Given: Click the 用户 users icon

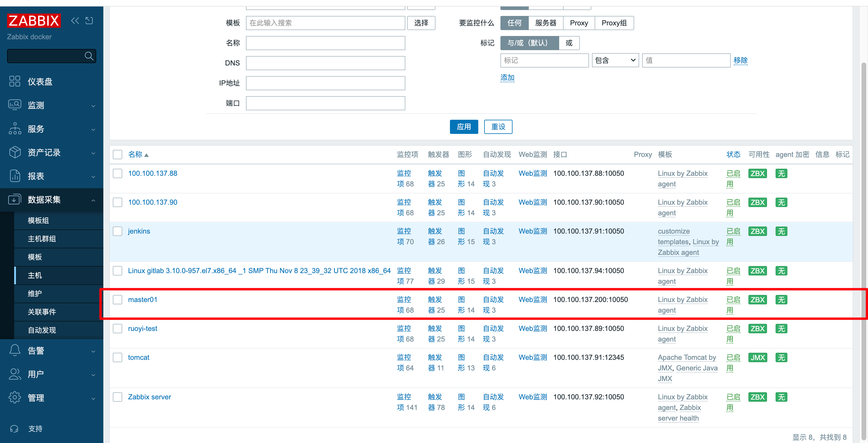Looking at the screenshot, I should point(15,374).
